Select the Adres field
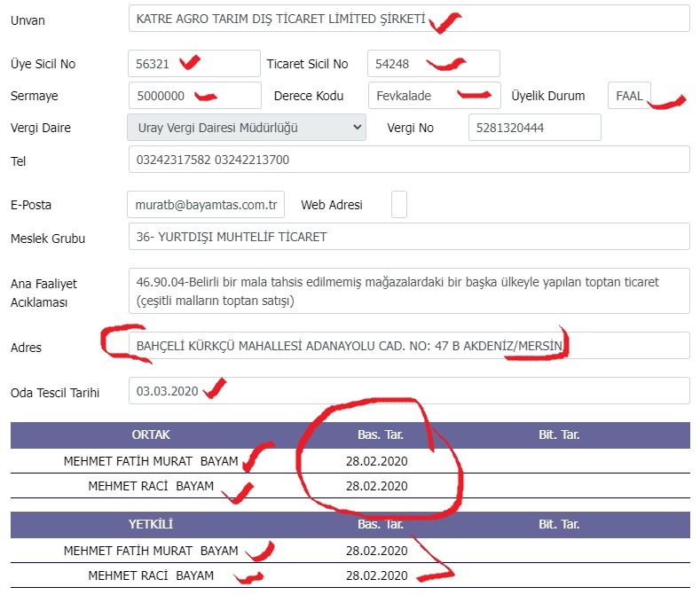 point(409,345)
